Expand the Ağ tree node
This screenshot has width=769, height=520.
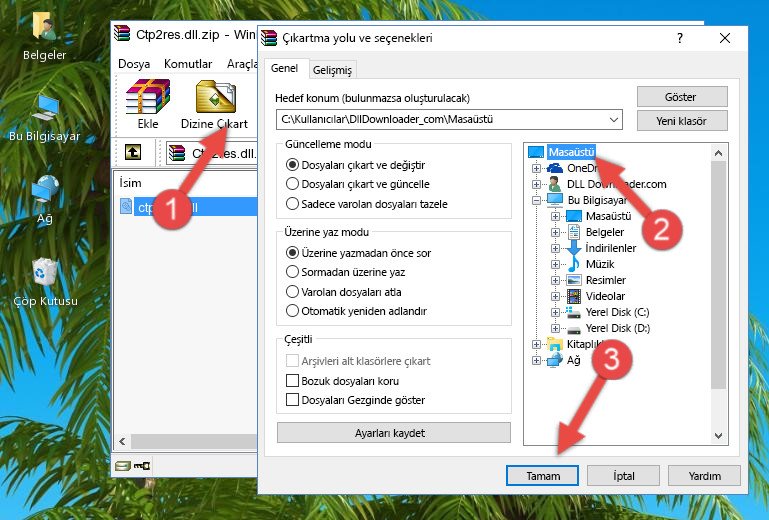(536, 361)
